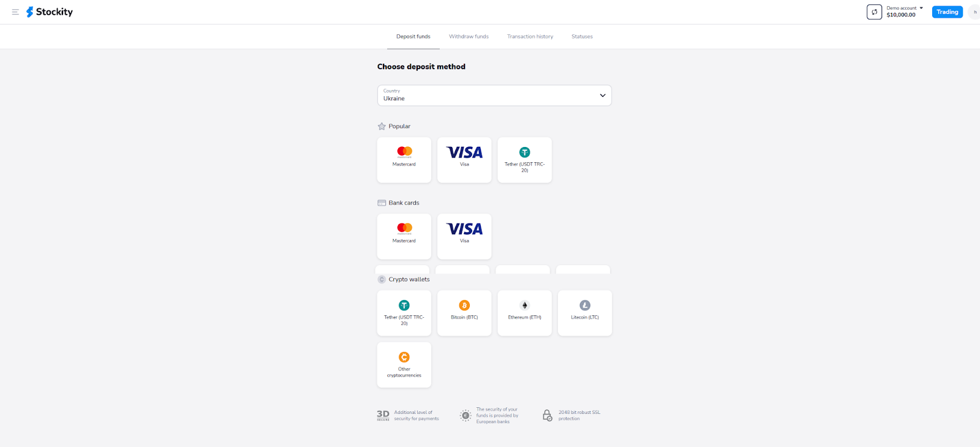The width and height of the screenshot is (980, 447).
Task: Choose Other cryptocurrencies option
Action: pyautogui.click(x=404, y=365)
